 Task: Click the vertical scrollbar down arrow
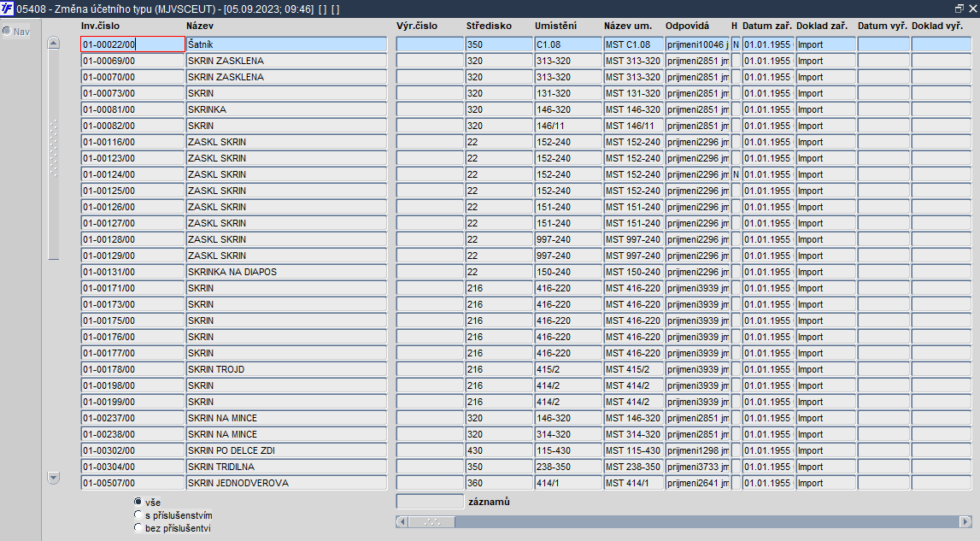[54, 478]
